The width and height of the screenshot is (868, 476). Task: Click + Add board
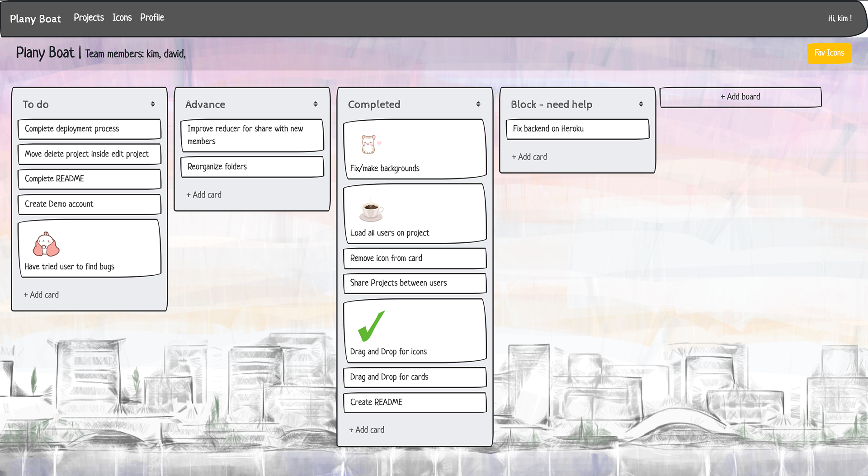(740, 97)
